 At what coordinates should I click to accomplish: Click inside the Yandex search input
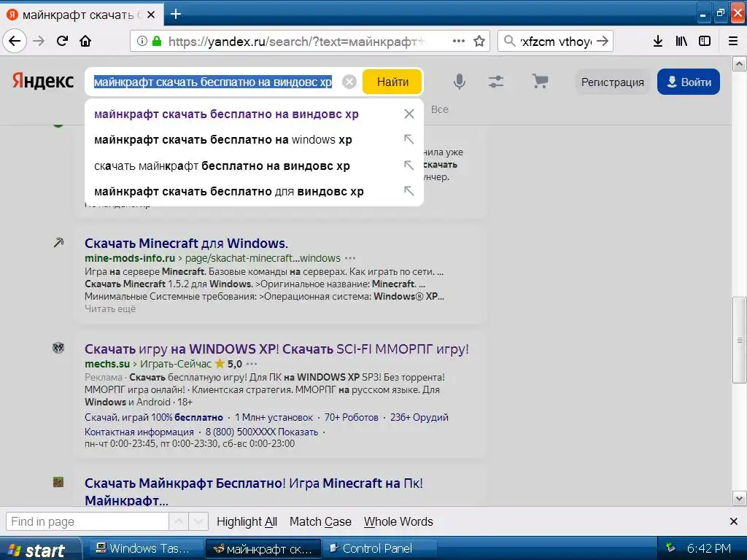coord(213,82)
